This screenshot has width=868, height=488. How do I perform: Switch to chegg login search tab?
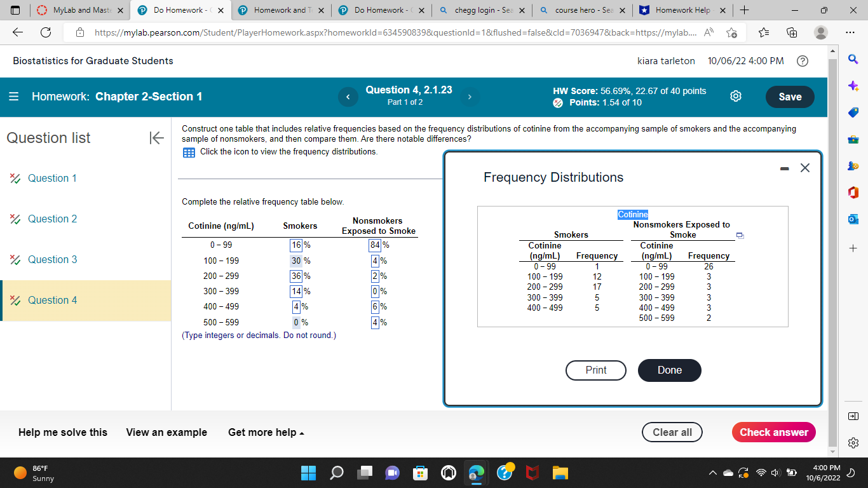481,10
